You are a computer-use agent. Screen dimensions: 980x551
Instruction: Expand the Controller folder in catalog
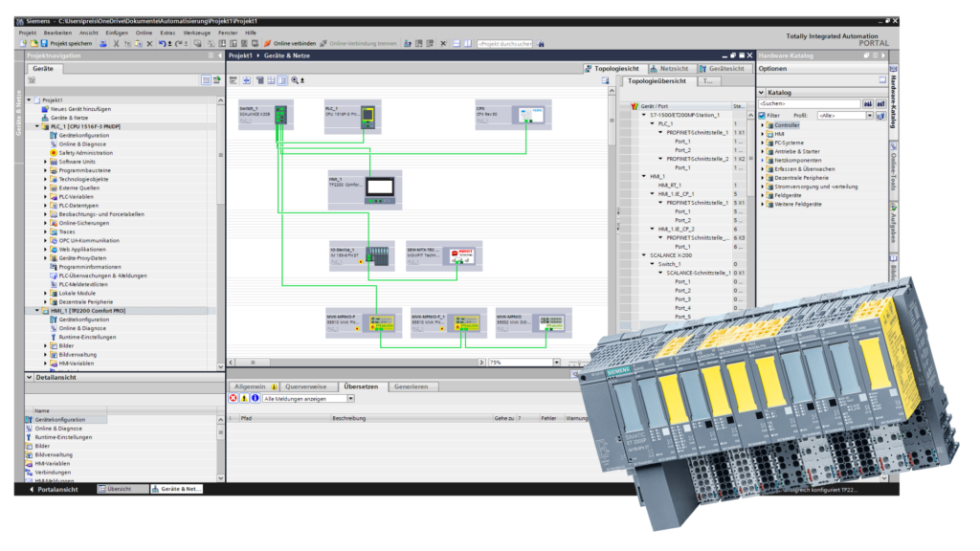(763, 125)
